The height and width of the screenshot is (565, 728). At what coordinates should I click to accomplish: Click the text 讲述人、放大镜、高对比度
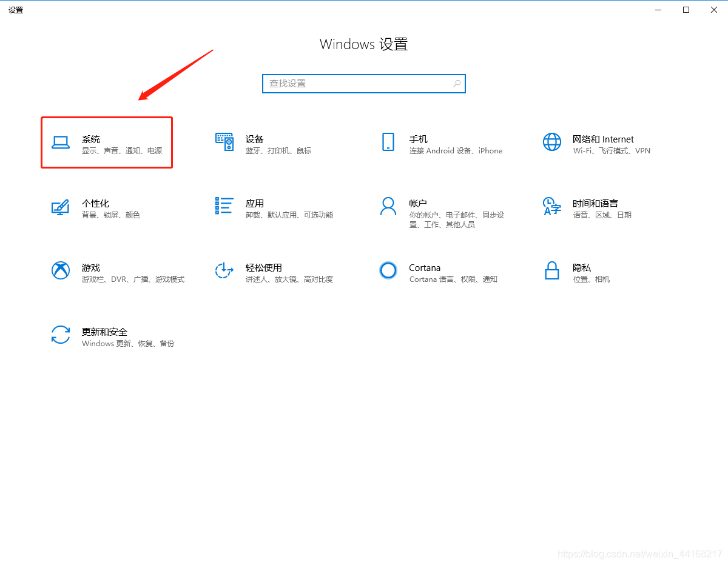pos(289,279)
